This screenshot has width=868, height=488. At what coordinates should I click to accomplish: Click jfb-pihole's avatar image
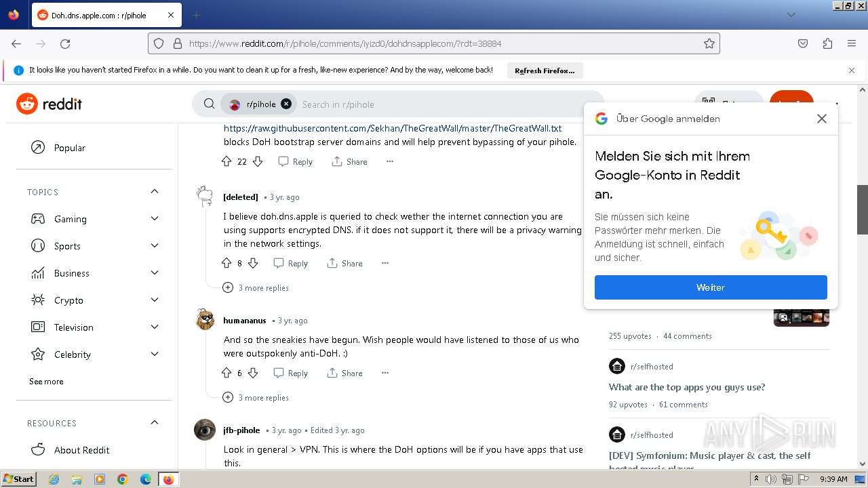[x=205, y=430]
